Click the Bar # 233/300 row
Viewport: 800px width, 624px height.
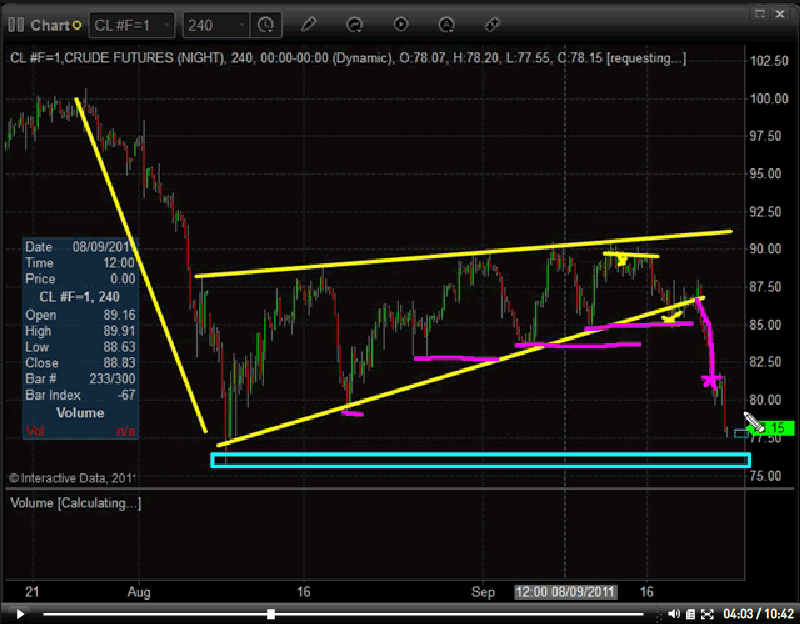[x=80, y=379]
